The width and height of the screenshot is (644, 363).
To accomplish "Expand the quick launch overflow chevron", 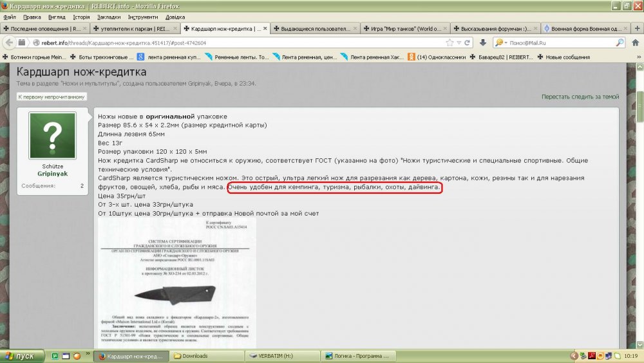I will pos(88,354).
